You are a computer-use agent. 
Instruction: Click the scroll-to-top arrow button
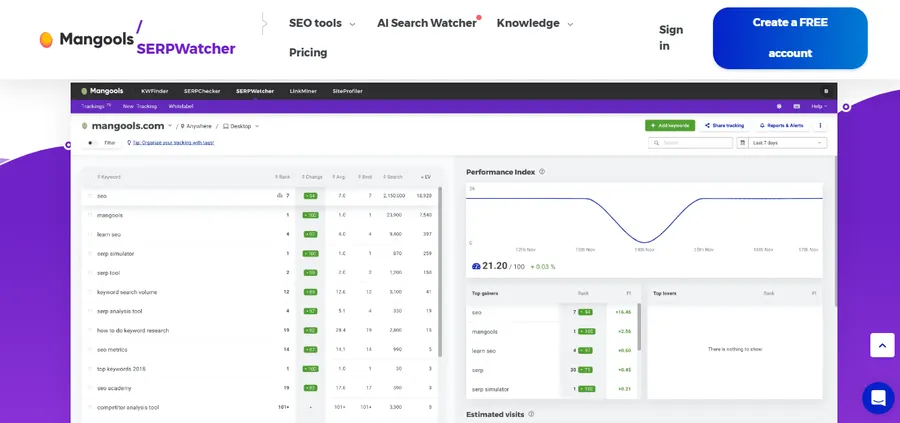882,345
